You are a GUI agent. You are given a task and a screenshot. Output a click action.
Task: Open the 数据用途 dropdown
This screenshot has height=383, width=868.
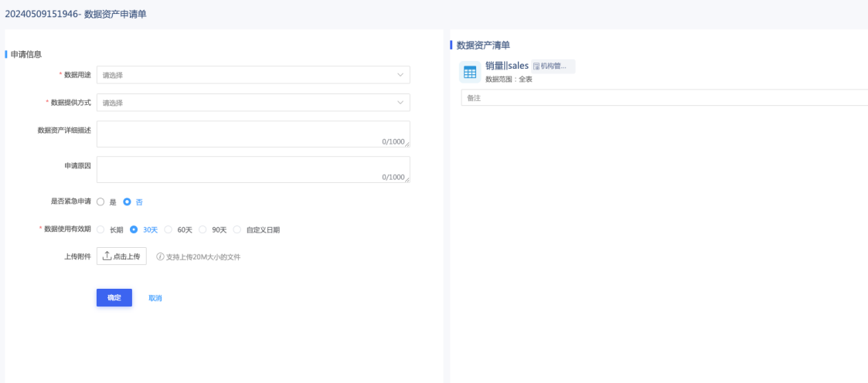pyautogui.click(x=254, y=75)
